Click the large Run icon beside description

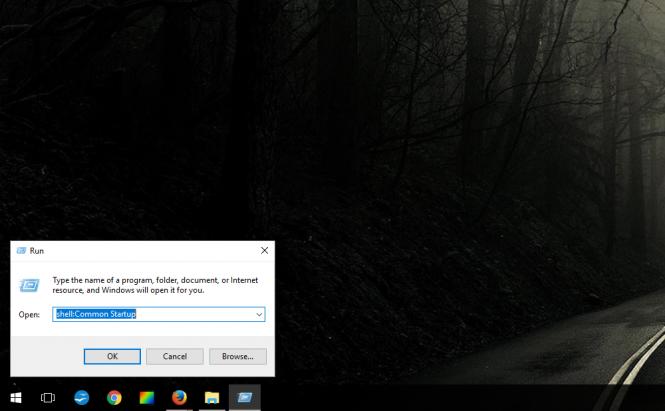click(30, 285)
